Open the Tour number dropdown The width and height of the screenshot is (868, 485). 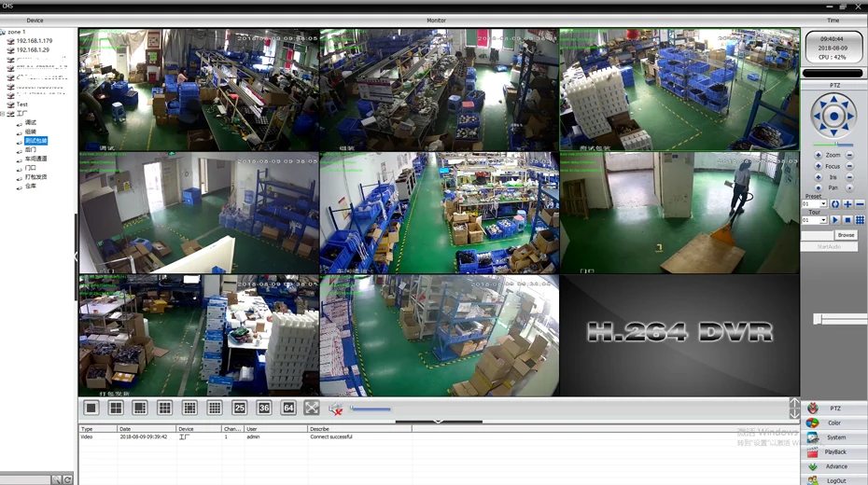[x=823, y=220]
